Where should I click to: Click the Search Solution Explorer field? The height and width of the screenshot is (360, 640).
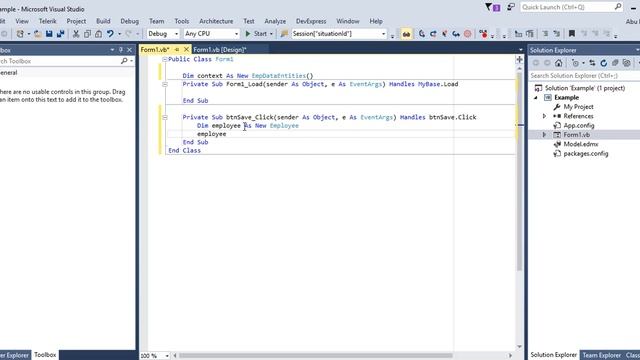(x=584, y=76)
